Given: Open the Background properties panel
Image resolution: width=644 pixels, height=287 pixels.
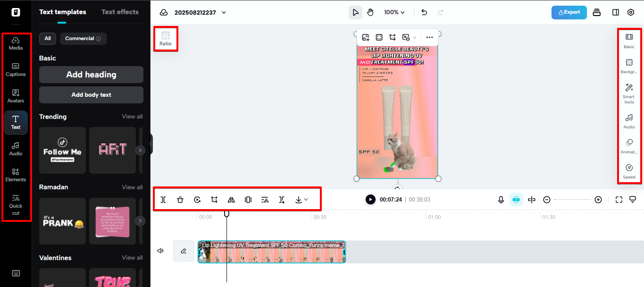Looking at the screenshot, I should click(629, 66).
